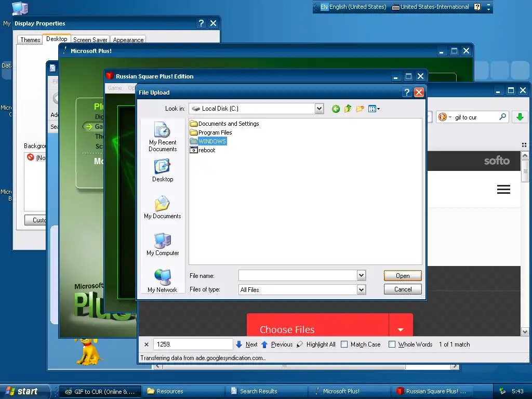Go back using the green arrow icon
The width and height of the screenshot is (532, 399).
point(336,109)
